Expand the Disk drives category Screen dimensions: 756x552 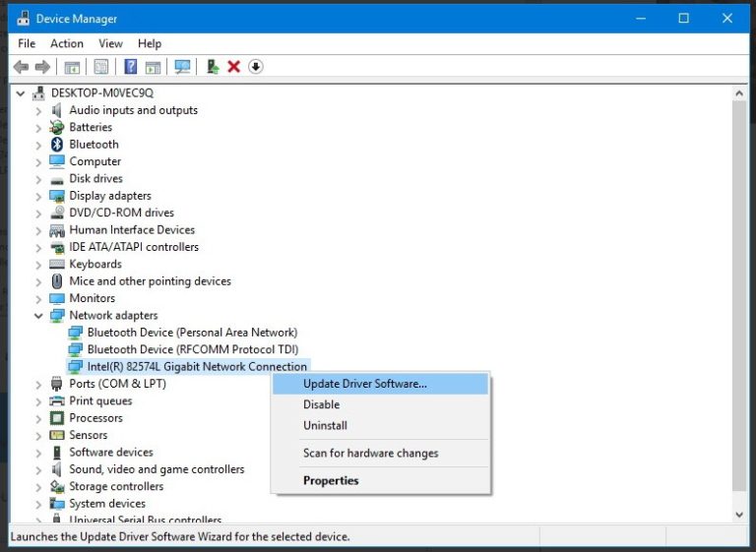click(x=38, y=179)
